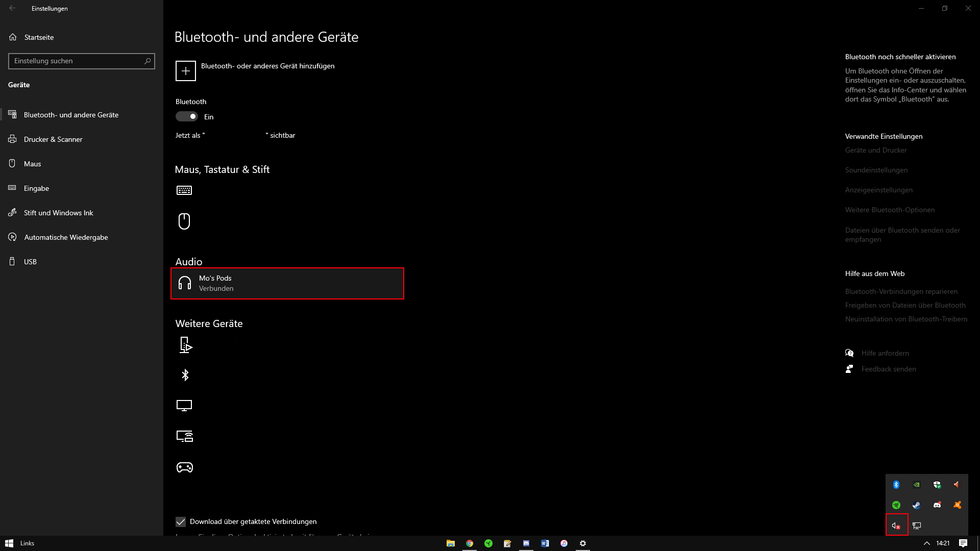Open Weitere Bluetooth-Optionen link
Screen dimensions: 980x551
[890, 210]
